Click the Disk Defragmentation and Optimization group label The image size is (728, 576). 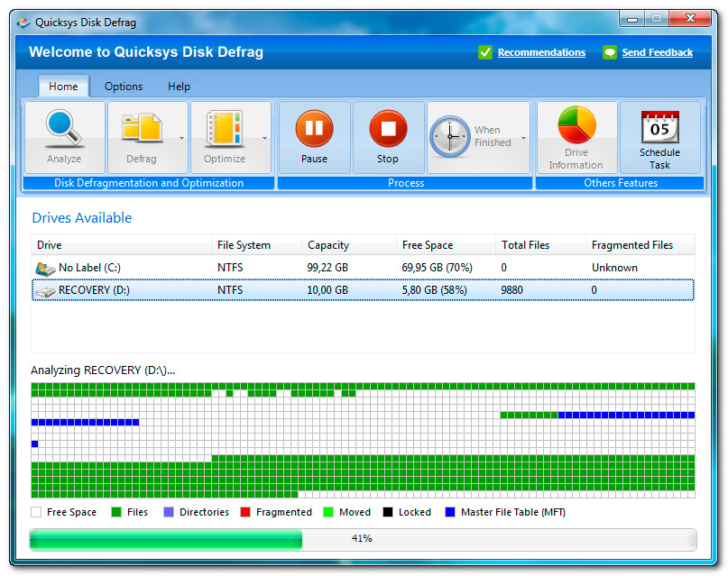click(x=149, y=183)
